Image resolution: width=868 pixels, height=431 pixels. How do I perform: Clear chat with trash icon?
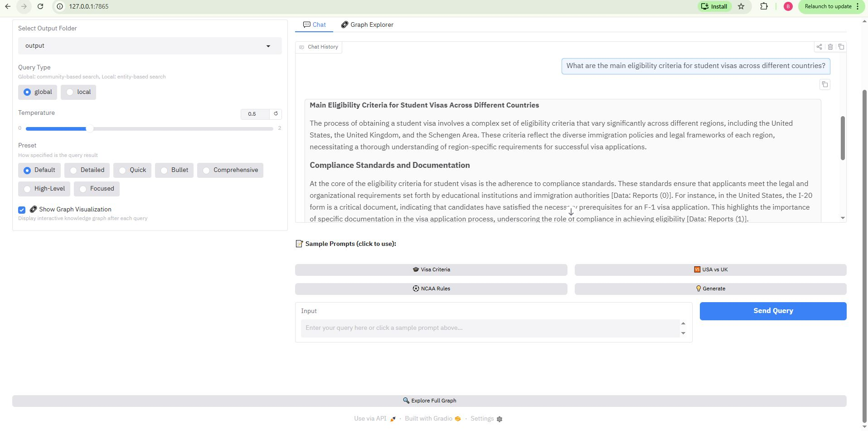pyautogui.click(x=830, y=47)
